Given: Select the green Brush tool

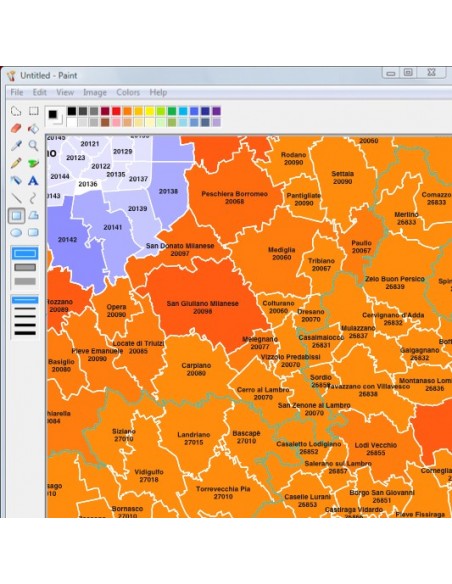Looking at the screenshot, I should tap(34, 163).
